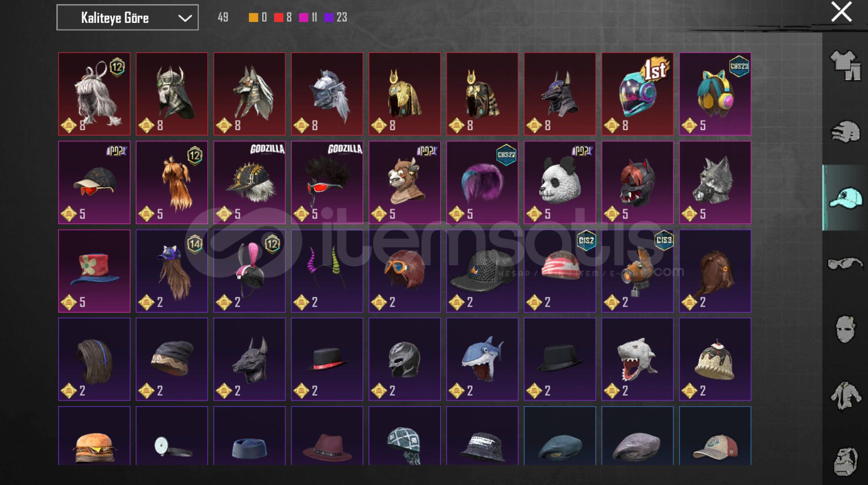Open the glasses category icon
Viewport: 868px width, 485px height.
point(846,264)
